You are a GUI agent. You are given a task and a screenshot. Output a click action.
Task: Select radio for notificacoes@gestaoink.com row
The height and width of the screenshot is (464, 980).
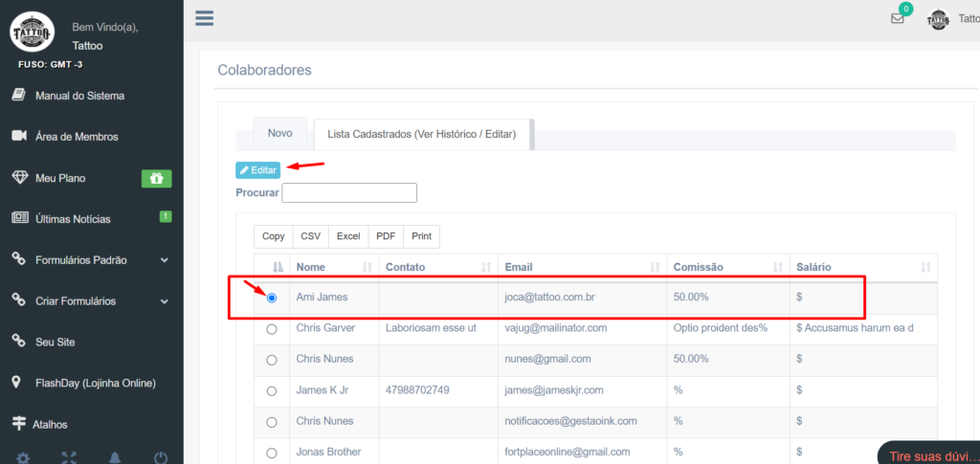(271, 422)
